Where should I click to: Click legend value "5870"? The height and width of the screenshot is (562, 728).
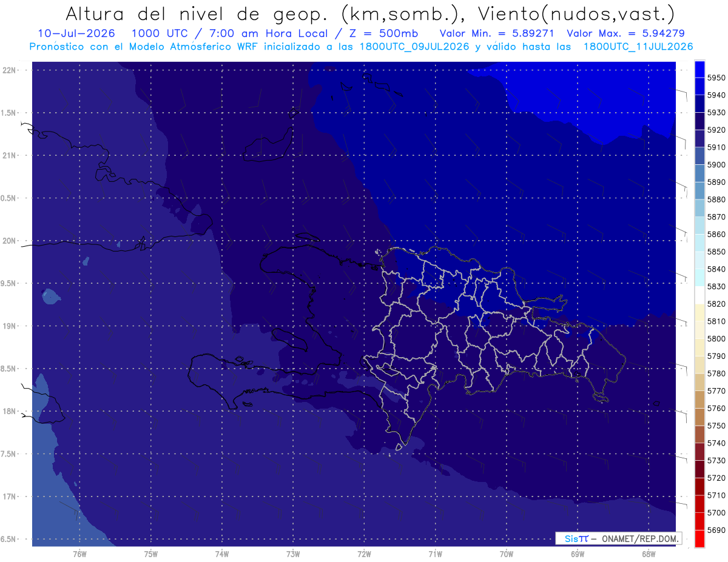pyautogui.click(x=716, y=216)
